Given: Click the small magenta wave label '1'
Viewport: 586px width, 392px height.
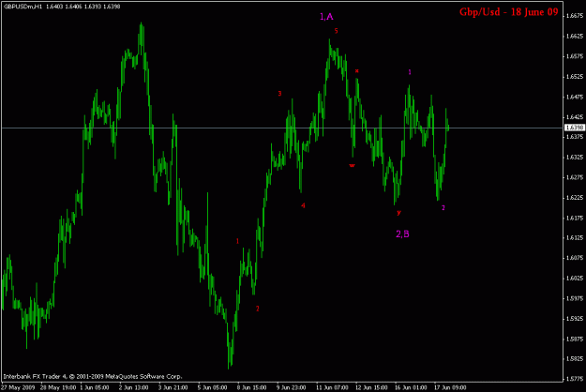Looking at the screenshot, I should tap(410, 72).
